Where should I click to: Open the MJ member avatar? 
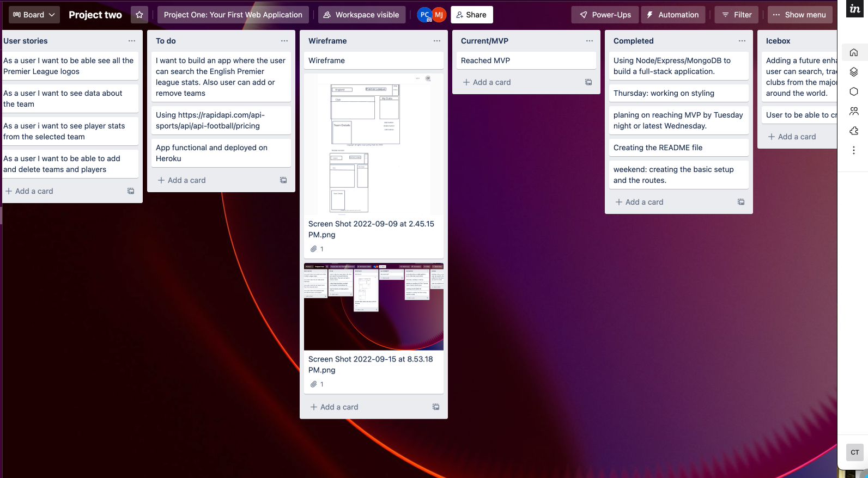439,15
